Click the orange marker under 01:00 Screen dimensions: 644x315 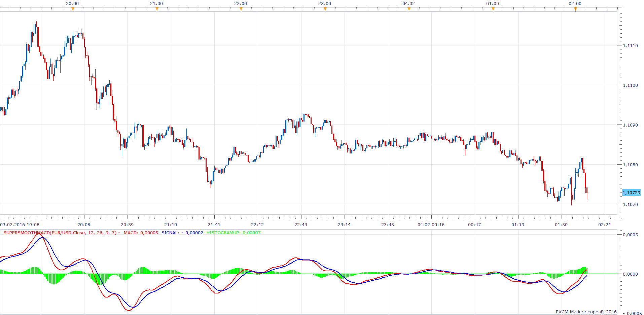(493, 9)
